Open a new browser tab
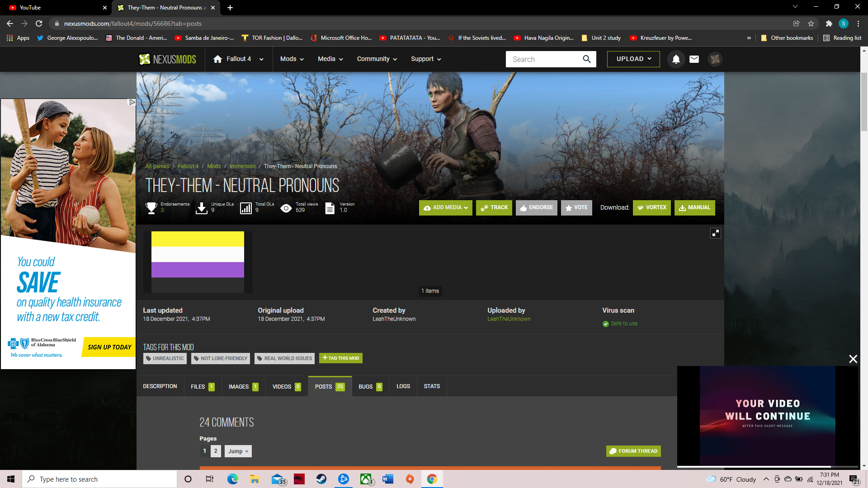 (x=230, y=8)
